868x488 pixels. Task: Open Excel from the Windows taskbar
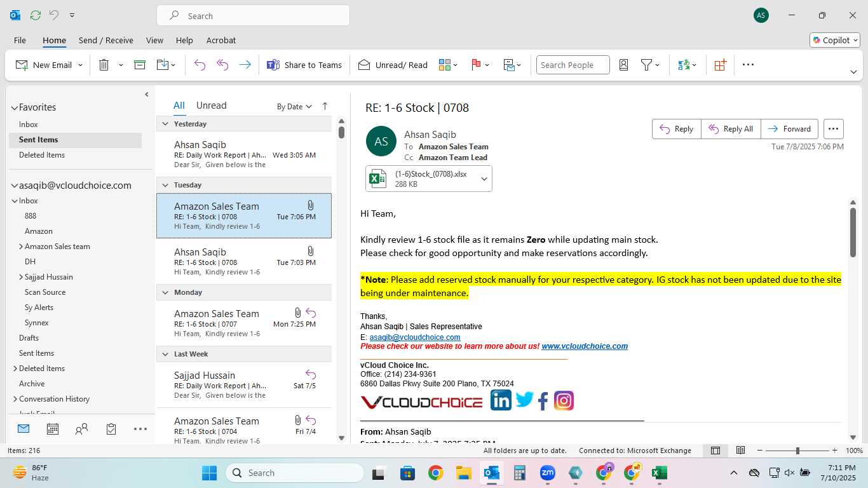659,473
